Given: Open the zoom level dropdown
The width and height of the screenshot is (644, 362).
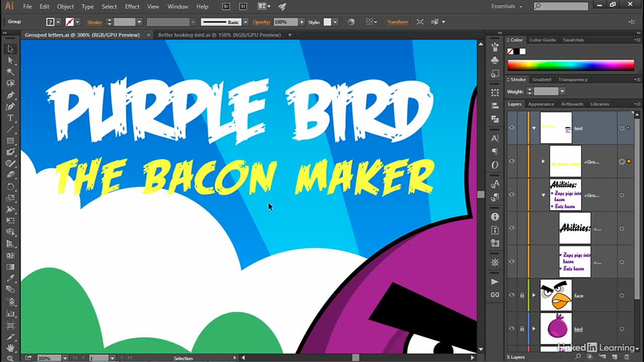Looking at the screenshot, I should coord(65,358).
